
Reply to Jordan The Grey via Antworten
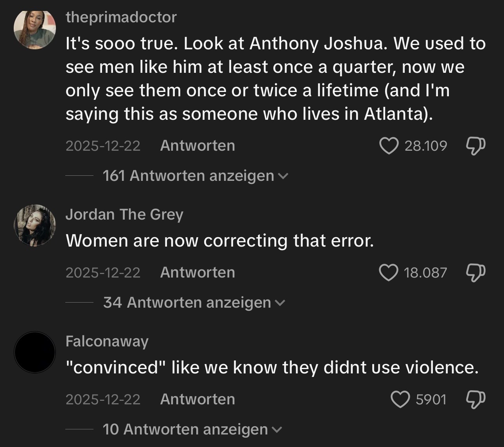[x=197, y=272]
